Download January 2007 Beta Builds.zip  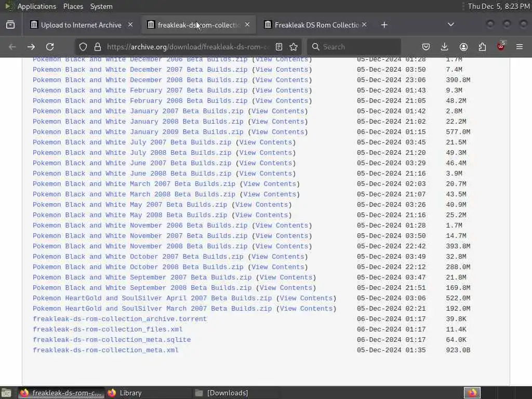[x=138, y=111]
